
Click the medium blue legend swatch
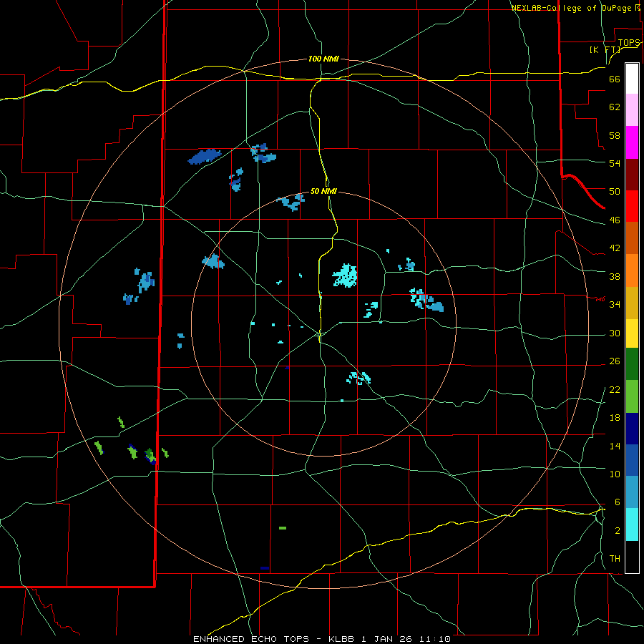(x=632, y=460)
